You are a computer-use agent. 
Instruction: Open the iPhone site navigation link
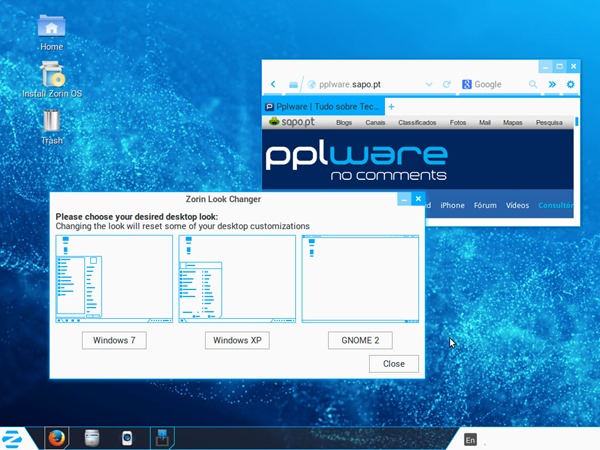tap(452, 205)
